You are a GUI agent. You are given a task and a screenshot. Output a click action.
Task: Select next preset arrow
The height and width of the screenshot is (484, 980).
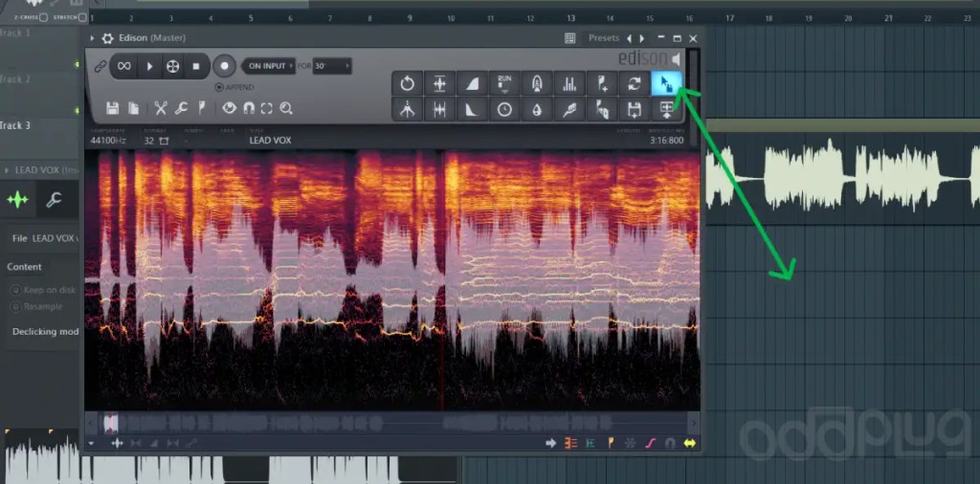point(642,38)
